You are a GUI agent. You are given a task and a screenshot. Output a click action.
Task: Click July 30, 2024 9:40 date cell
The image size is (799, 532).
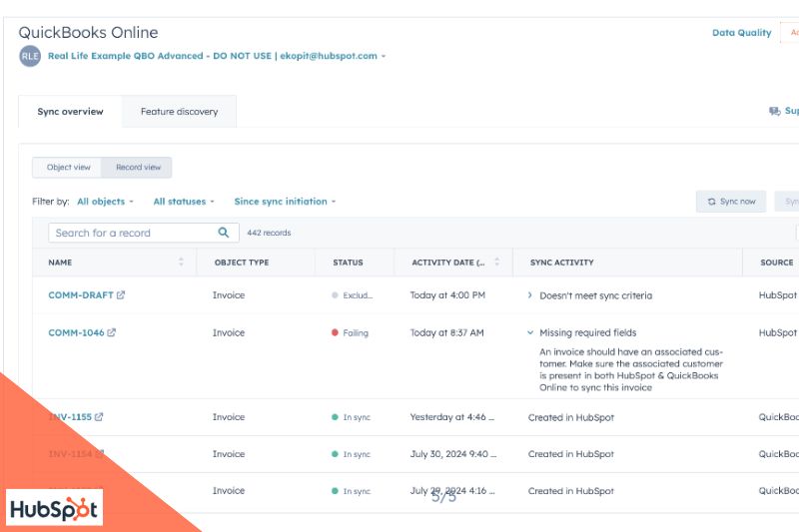453,454
